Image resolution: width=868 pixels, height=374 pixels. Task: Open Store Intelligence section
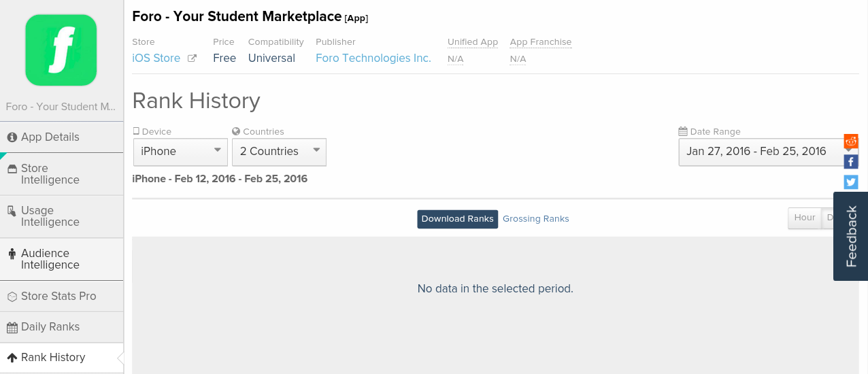50,174
